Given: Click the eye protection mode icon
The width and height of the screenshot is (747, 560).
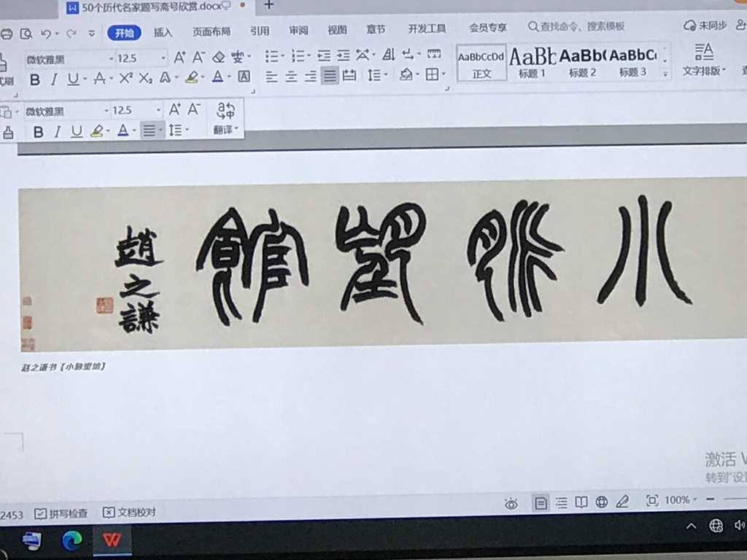Looking at the screenshot, I should coord(511,503).
